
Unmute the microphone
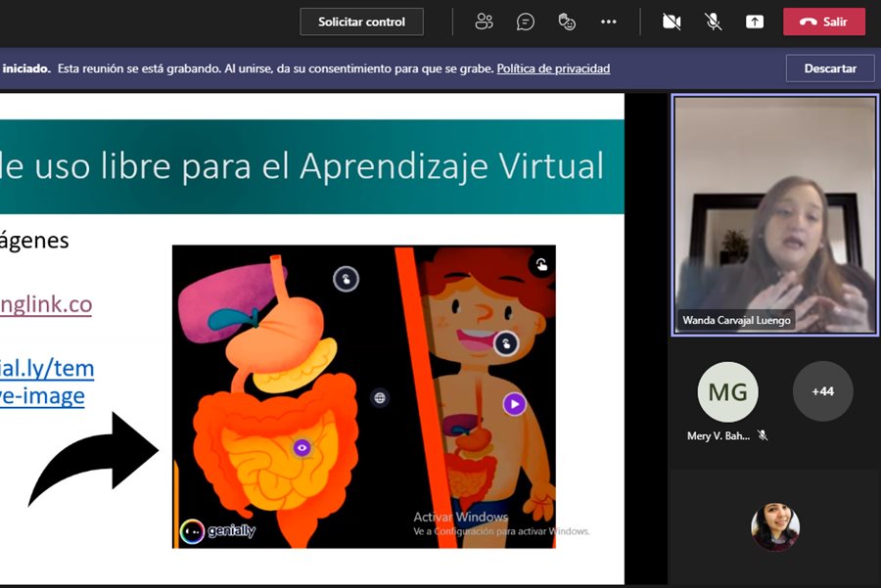[713, 22]
